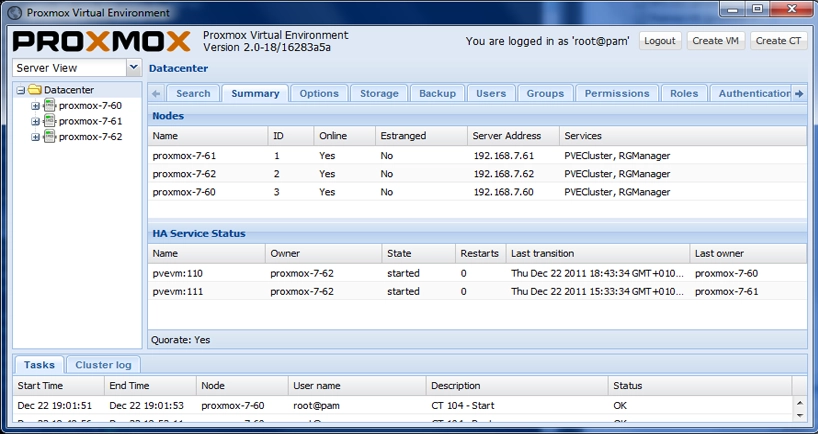The height and width of the screenshot is (434, 818).
Task: Click the proxmox-7-60 server node icon
Action: (50, 105)
